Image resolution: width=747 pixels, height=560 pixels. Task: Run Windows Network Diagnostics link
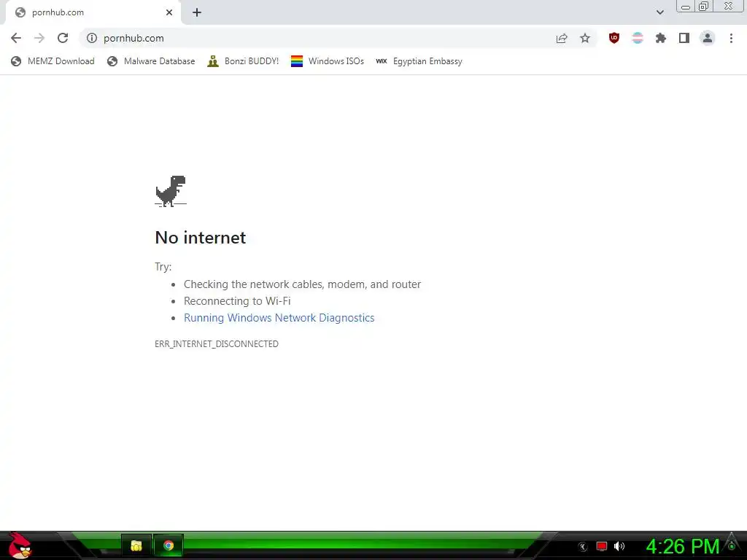click(x=279, y=318)
